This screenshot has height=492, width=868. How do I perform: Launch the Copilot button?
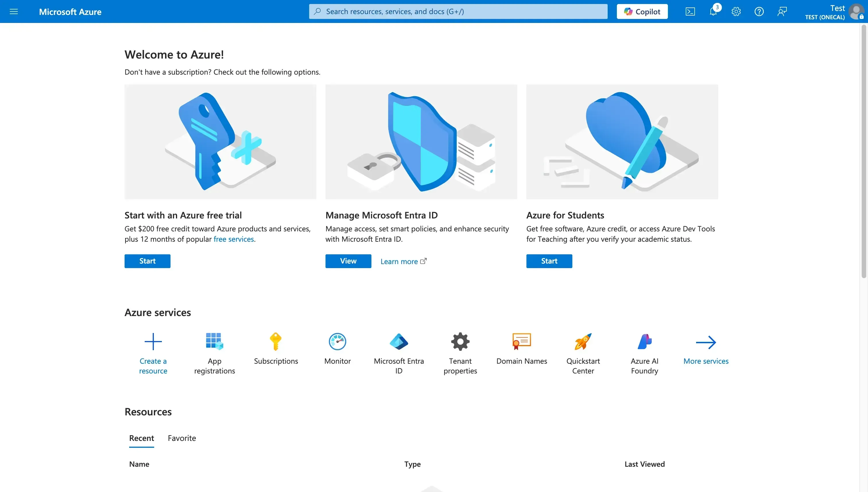coord(642,11)
